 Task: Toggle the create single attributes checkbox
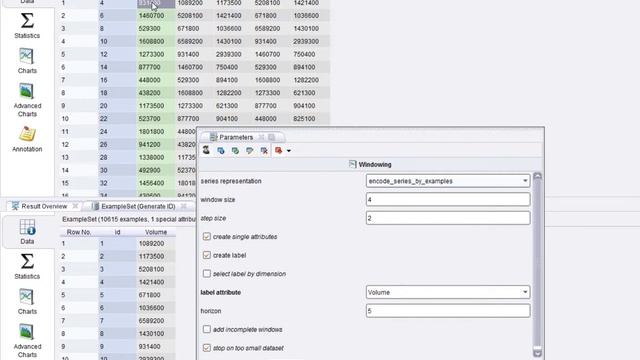(x=207, y=237)
